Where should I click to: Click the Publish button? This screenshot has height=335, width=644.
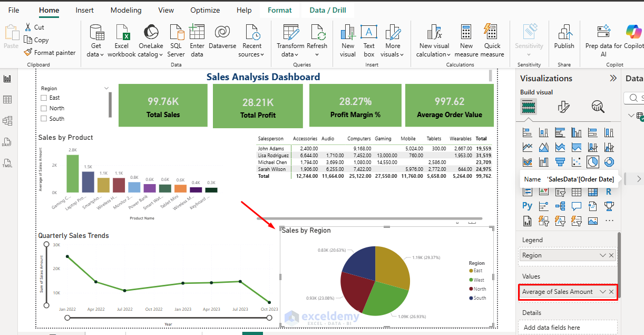pos(564,40)
